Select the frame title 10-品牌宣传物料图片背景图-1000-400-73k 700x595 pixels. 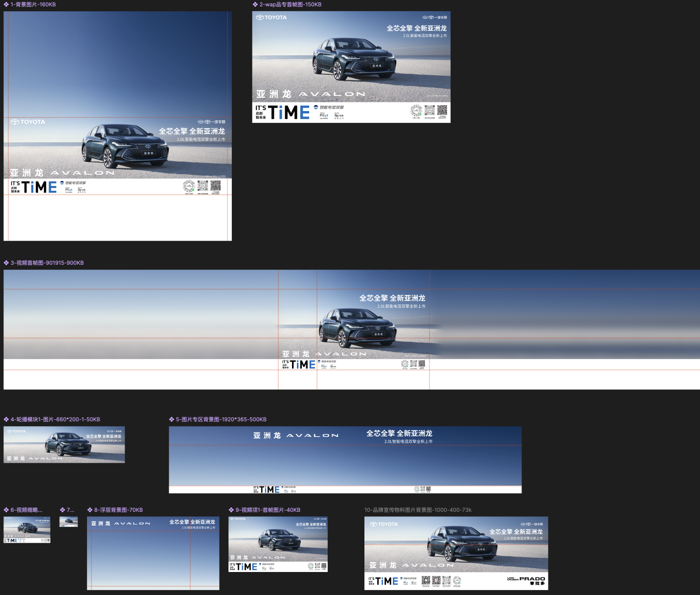pyautogui.click(x=418, y=510)
